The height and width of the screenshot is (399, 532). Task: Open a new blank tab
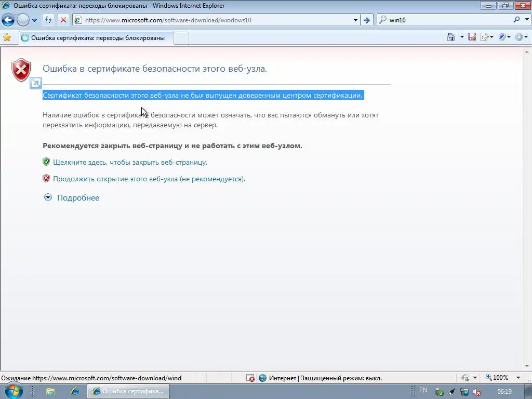(181, 38)
